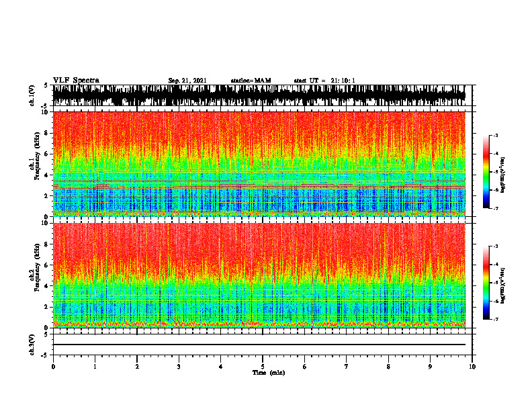Viewport: 532px width, 411px height.
Task: Click the "5" volt tick on ch.3(V) axis
Action: coord(46,334)
